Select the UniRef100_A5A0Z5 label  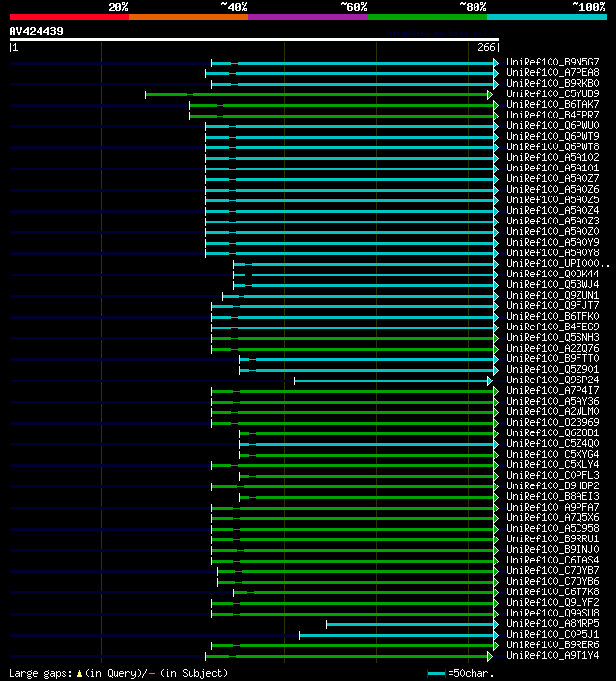(552, 199)
